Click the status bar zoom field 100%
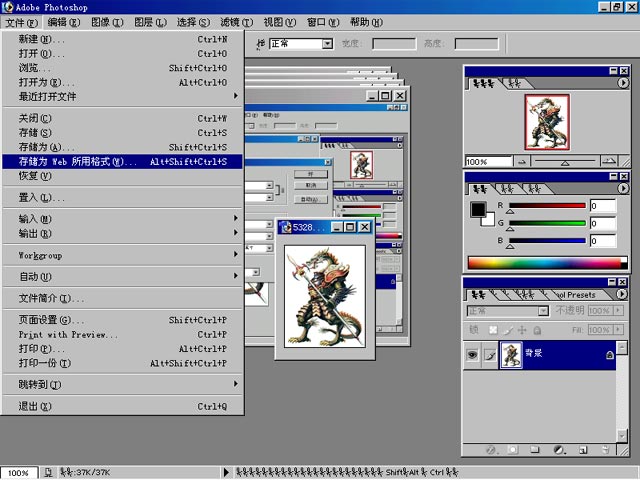The height and width of the screenshot is (480, 640). click(18, 473)
